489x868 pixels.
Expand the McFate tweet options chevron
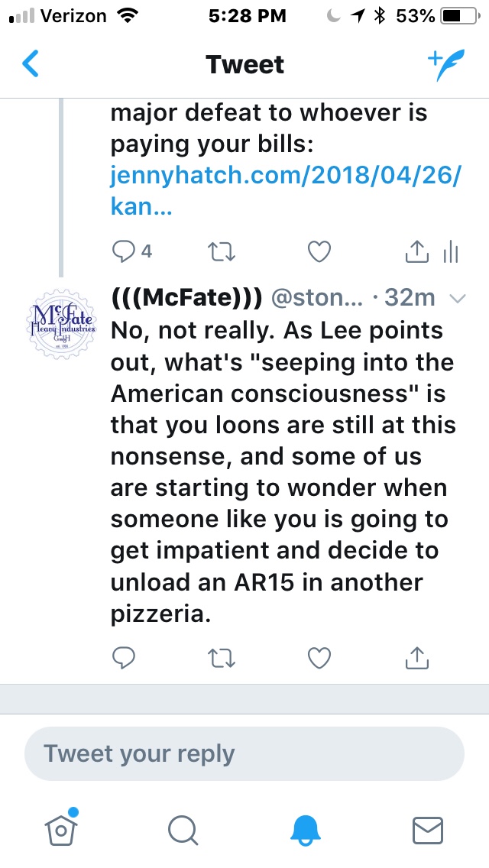(458, 300)
